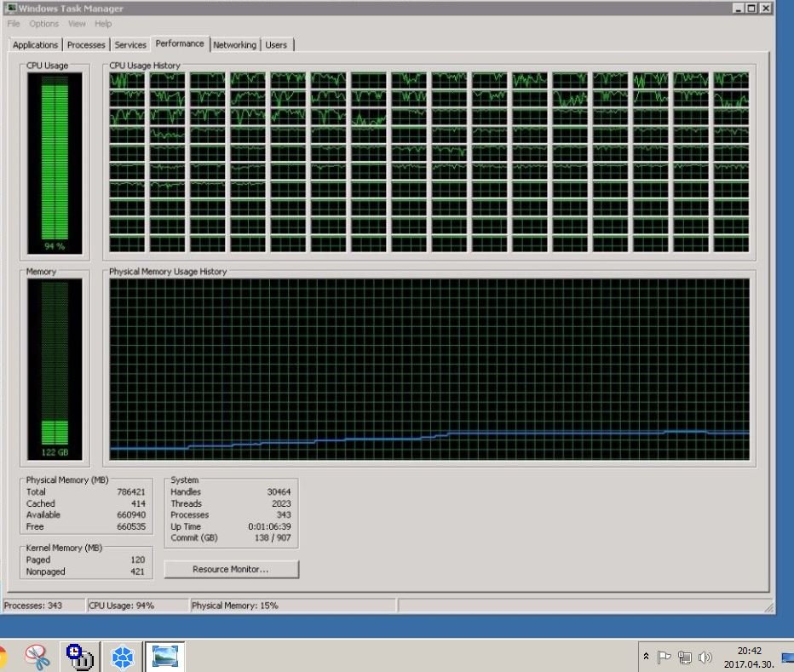
Task: Open the Networking tab
Action: click(234, 44)
